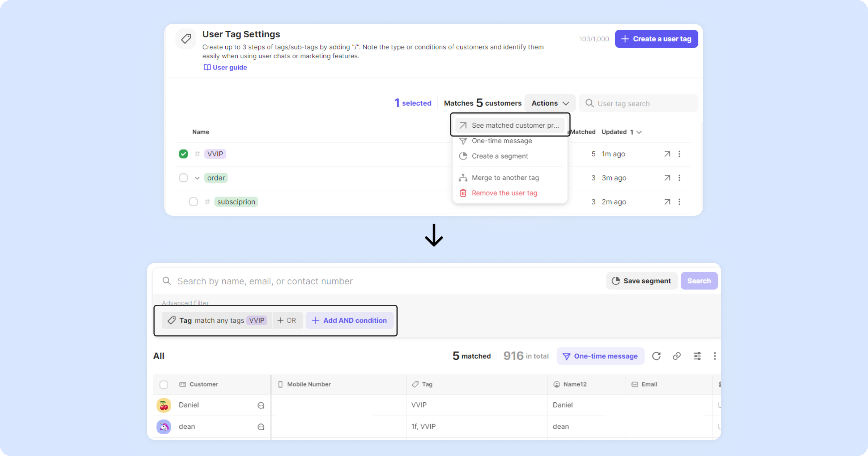Open the User guide link
Image resolution: width=868 pixels, height=456 pixels.
[225, 68]
